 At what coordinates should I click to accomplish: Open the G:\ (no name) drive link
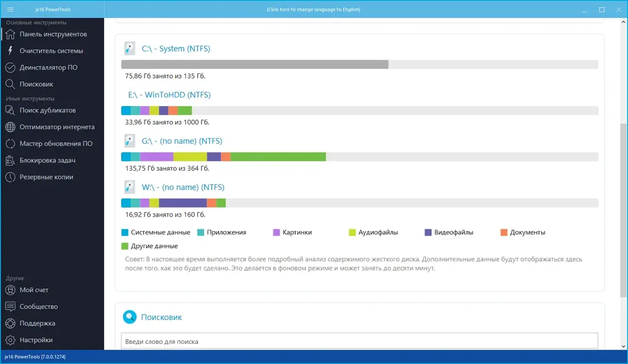(x=182, y=141)
